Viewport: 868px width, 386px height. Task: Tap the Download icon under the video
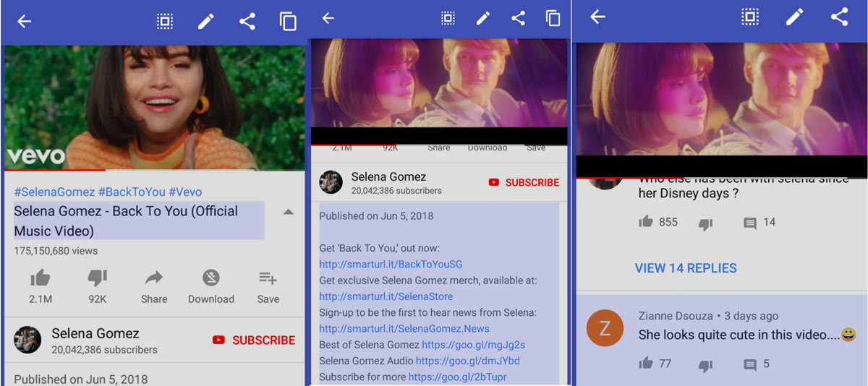[211, 278]
